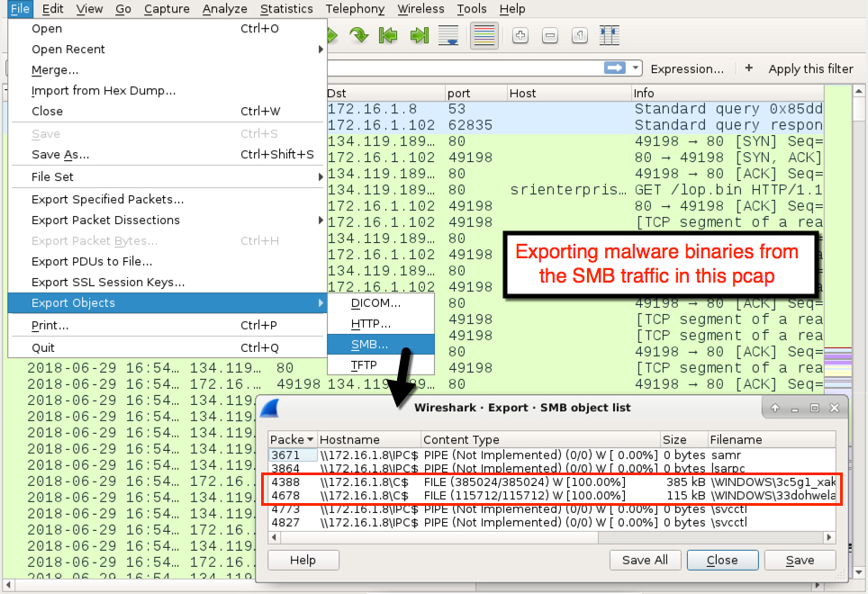Click the Wireshark fin icon in SMB dialog
868x594 pixels.
click(x=270, y=409)
